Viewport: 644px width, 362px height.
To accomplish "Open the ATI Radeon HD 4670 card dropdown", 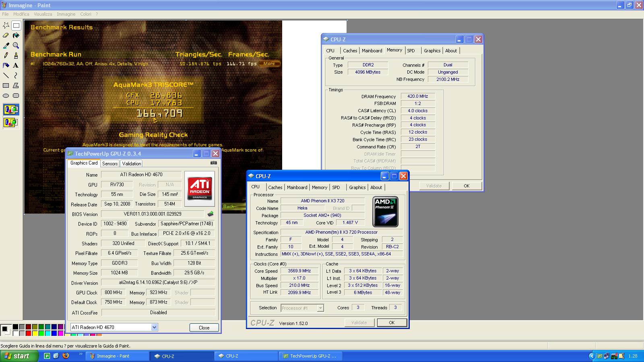I will [154, 327].
